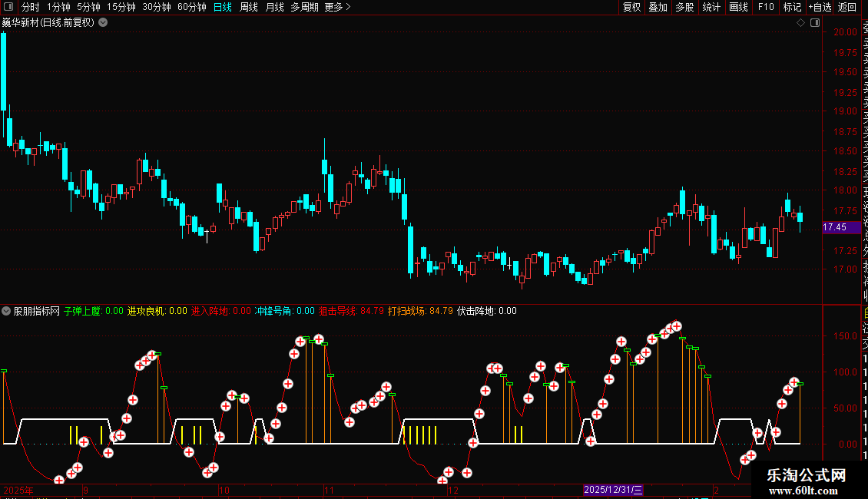Screen dimensions: 868x499
Task: Select the 60分钟 period
Action: coord(191,7)
